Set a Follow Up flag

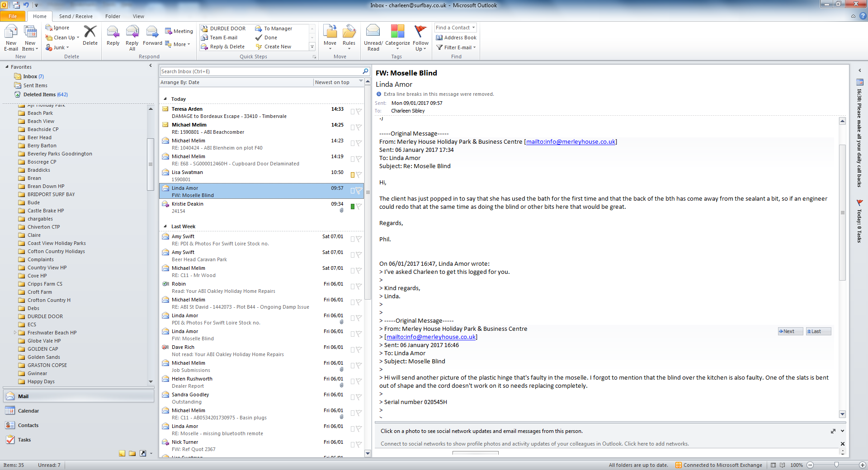click(420, 38)
